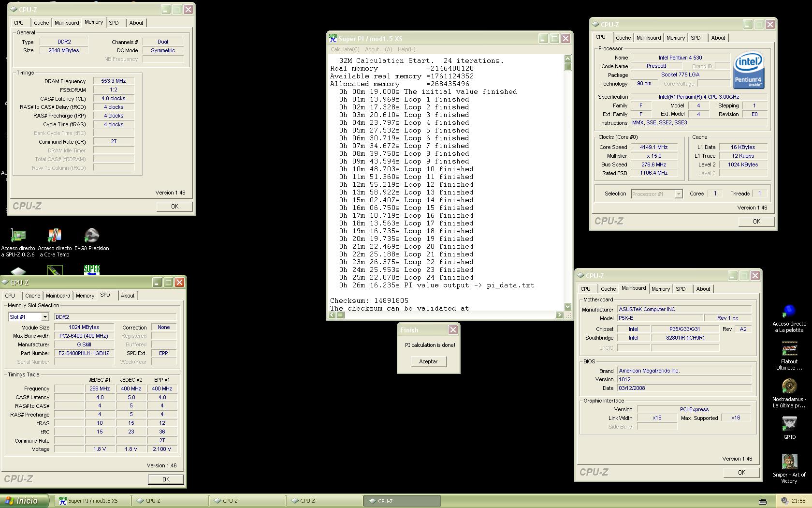Select first CPU-Z taskbar button

click(170, 501)
